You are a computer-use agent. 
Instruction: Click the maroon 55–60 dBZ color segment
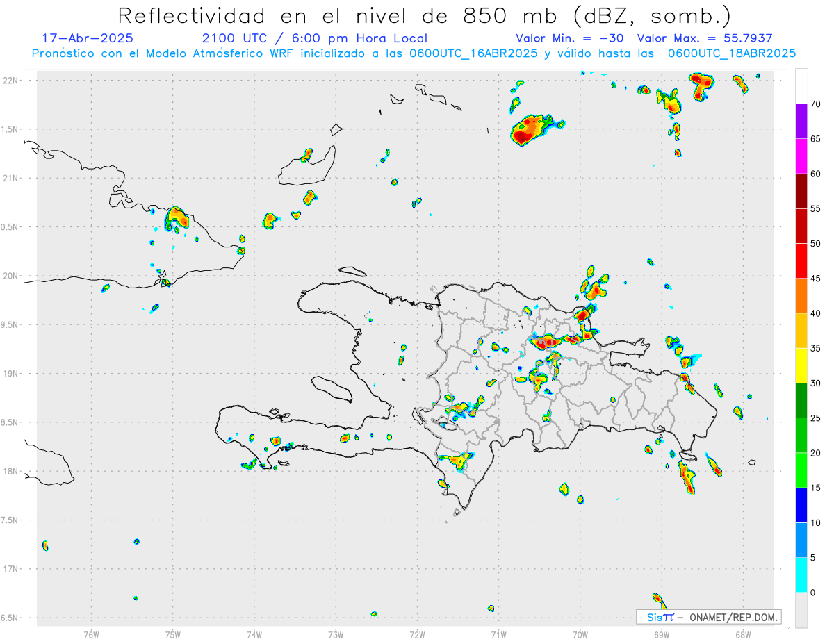tap(801, 191)
